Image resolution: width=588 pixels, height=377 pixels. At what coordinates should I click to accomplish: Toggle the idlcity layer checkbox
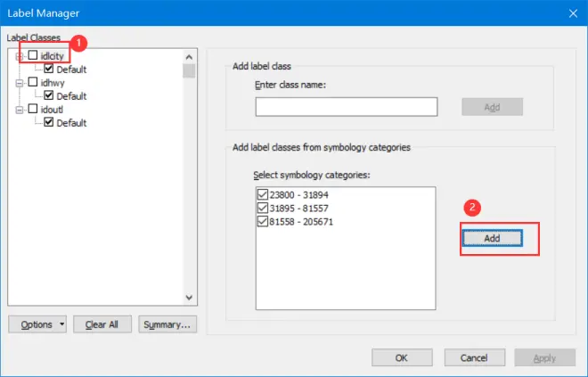pyautogui.click(x=33, y=55)
